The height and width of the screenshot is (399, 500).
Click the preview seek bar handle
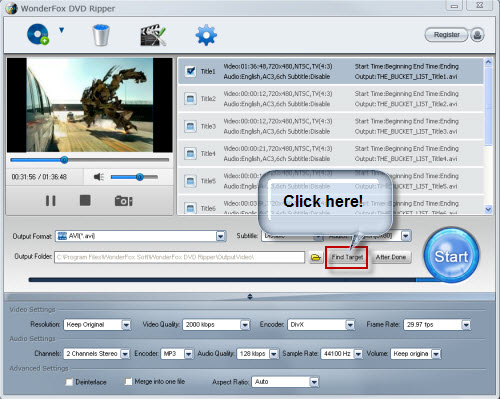(64, 160)
